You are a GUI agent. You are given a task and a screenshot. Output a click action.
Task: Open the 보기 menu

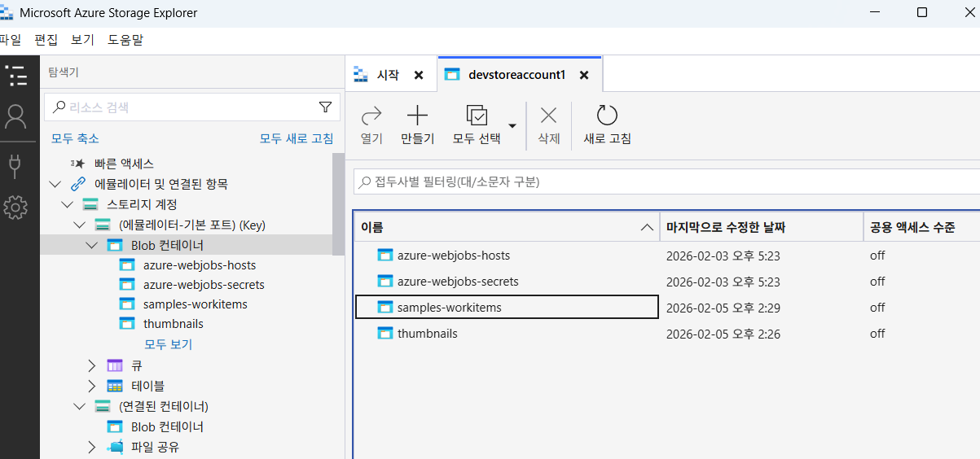pyautogui.click(x=82, y=40)
